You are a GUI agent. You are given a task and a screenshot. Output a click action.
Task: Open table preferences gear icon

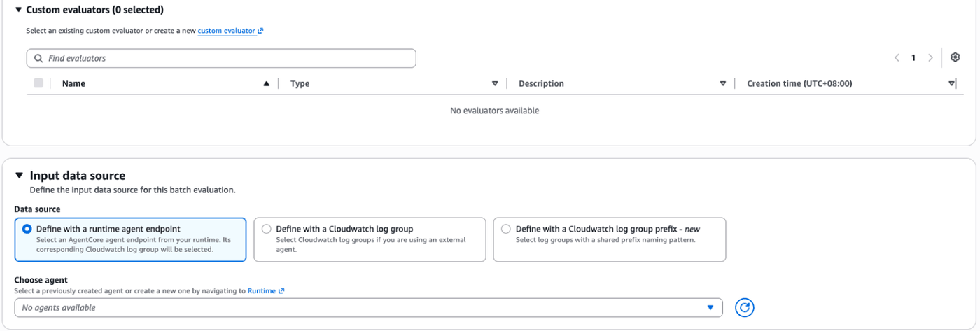pos(955,57)
